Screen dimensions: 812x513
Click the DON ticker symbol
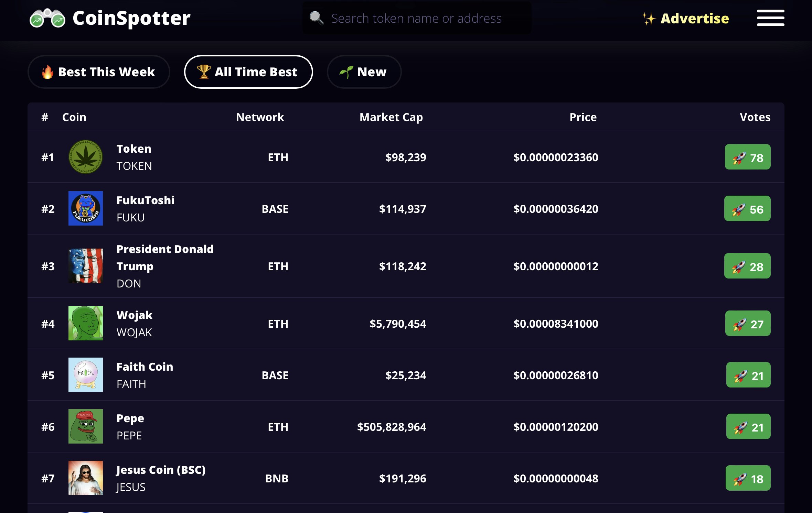click(129, 283)
